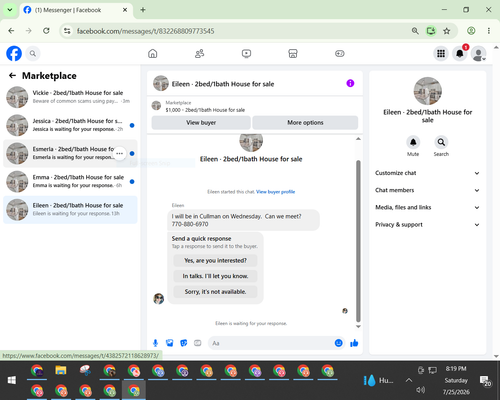Viewport: 500px width, 400px height.
Task: Open the Watch video icon
Action: (246, 53)
